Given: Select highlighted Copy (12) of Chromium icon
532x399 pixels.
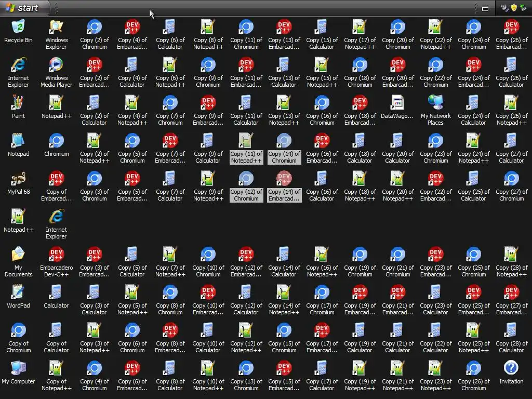Looking at the screenshot, I should click(x=246, y=187).
